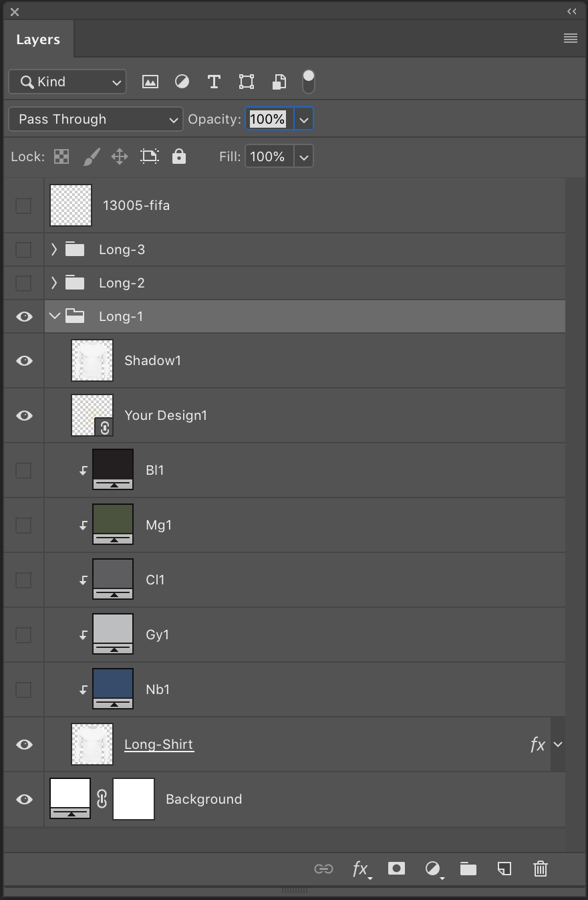Filter layers by type layers icon
This screenshot has height=900, width=588.
tap(214, 82)
